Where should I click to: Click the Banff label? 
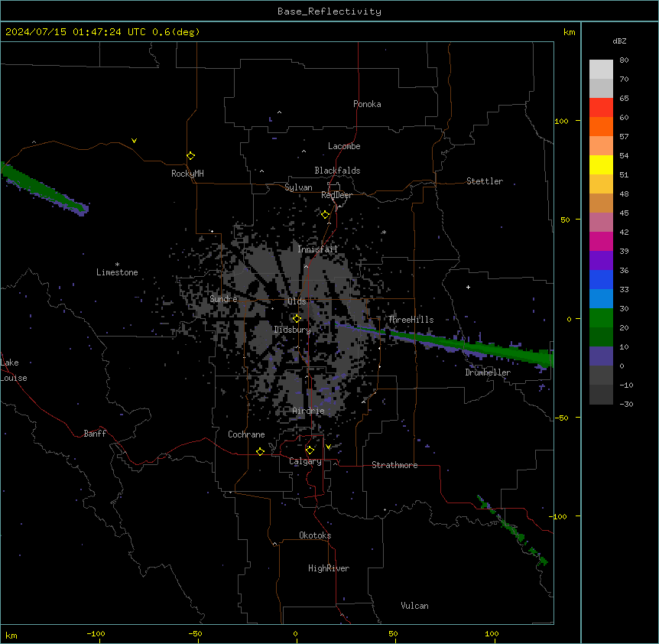(95, 434)
